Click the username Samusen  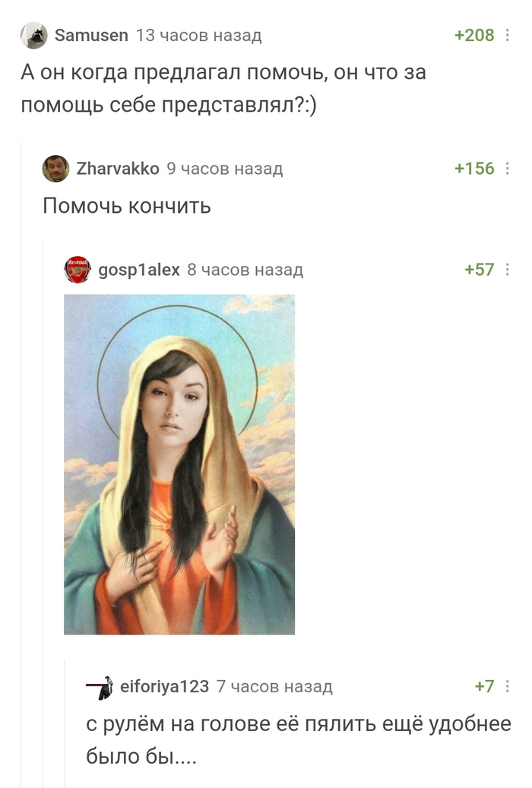point(91,35)
